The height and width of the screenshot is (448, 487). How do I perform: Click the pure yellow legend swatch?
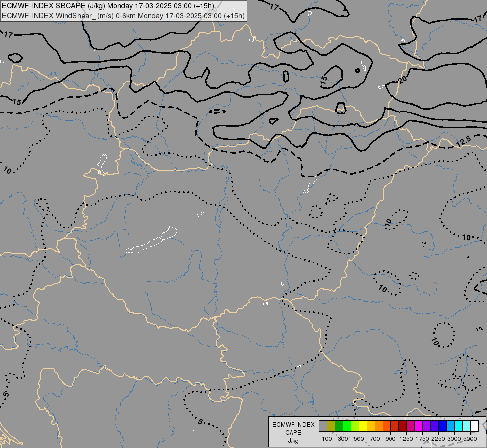[363, 426]
